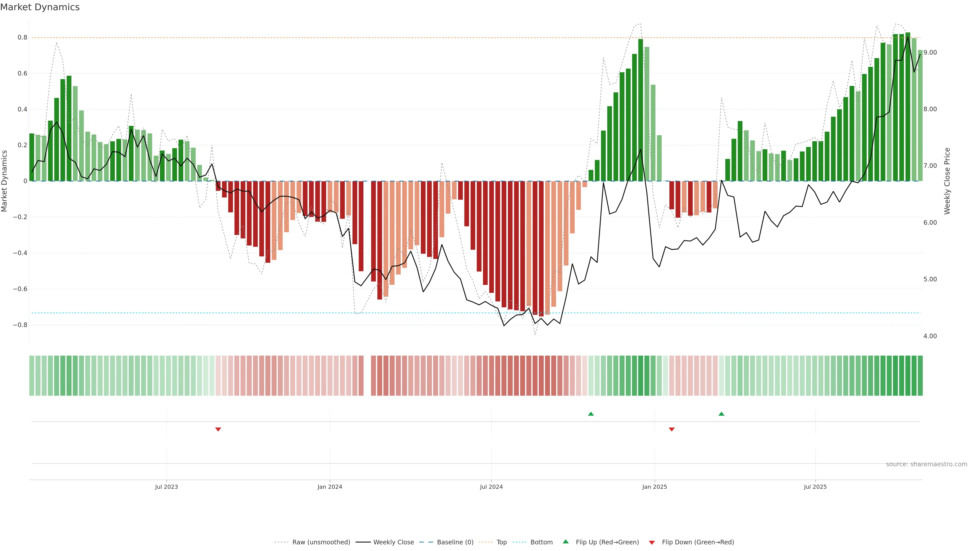The width and height of the screenshot is (980, 551).
Task: Click the Jan 2025 x-axis label
Action: (654, 487)
